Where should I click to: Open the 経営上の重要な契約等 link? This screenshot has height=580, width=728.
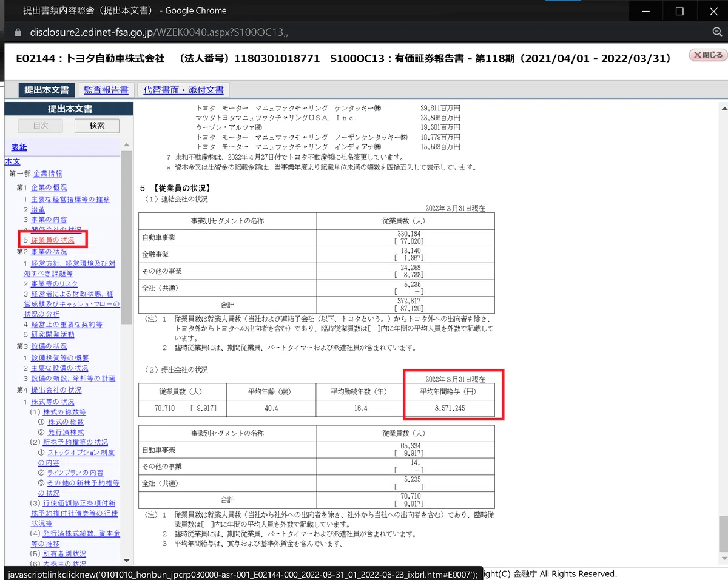(67, 325)
